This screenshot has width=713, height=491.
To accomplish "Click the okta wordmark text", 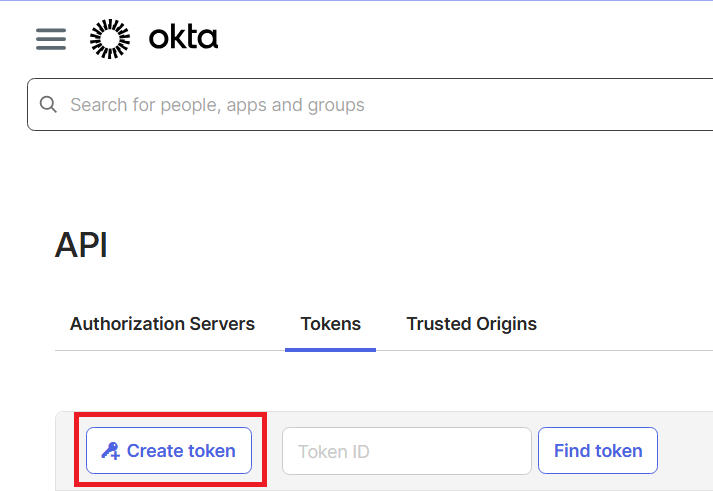I will (183, 39).
